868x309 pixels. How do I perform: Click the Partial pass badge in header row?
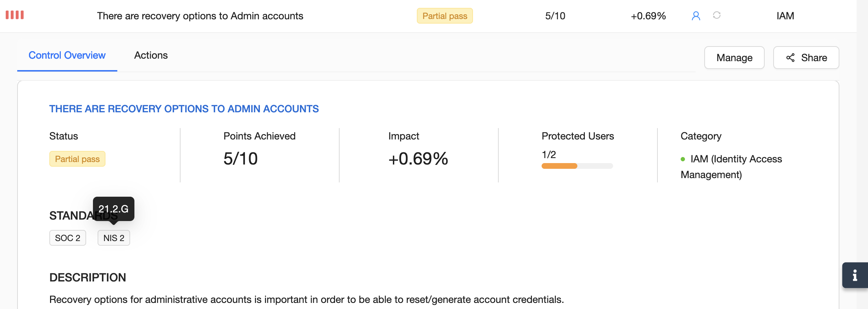pyautogui.click(x=445, y=16)
